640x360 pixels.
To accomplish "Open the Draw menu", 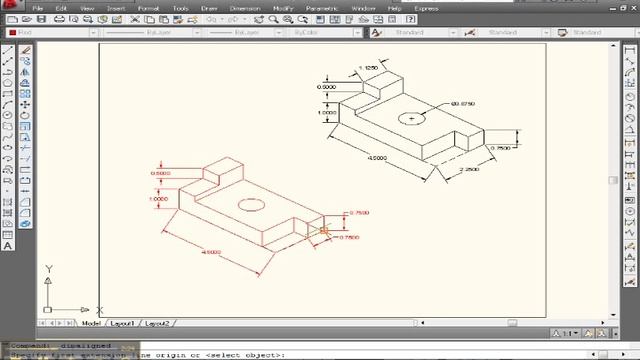I will point(209,8).
